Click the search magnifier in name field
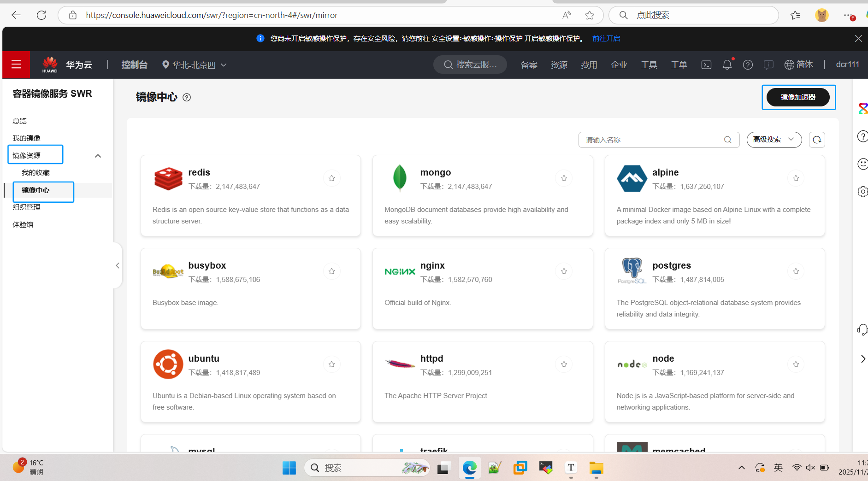 click(728, 140)
